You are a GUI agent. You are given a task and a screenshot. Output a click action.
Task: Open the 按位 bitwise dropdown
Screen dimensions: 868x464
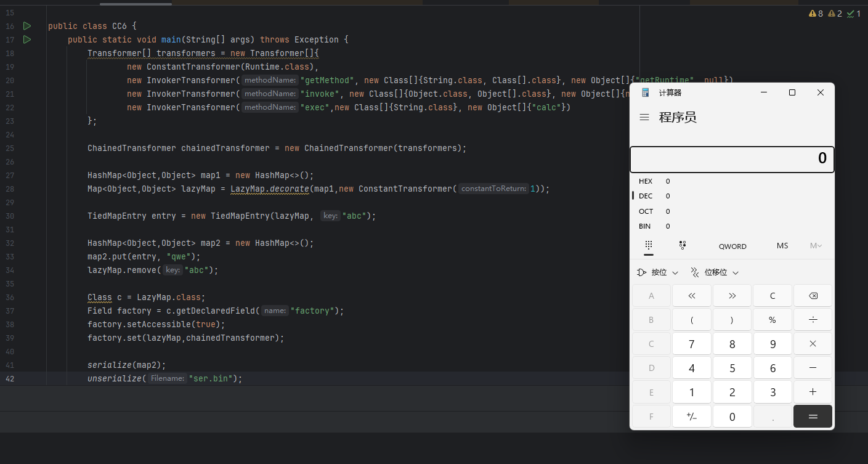pyautogui.click(x=658, y=272)
